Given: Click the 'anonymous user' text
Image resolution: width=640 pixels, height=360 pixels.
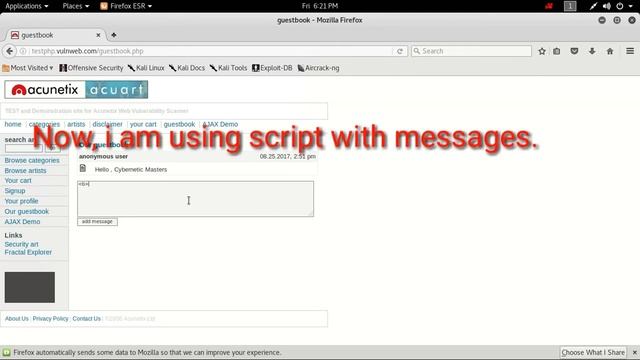Looking at the screenshot, I should [103, 156].
